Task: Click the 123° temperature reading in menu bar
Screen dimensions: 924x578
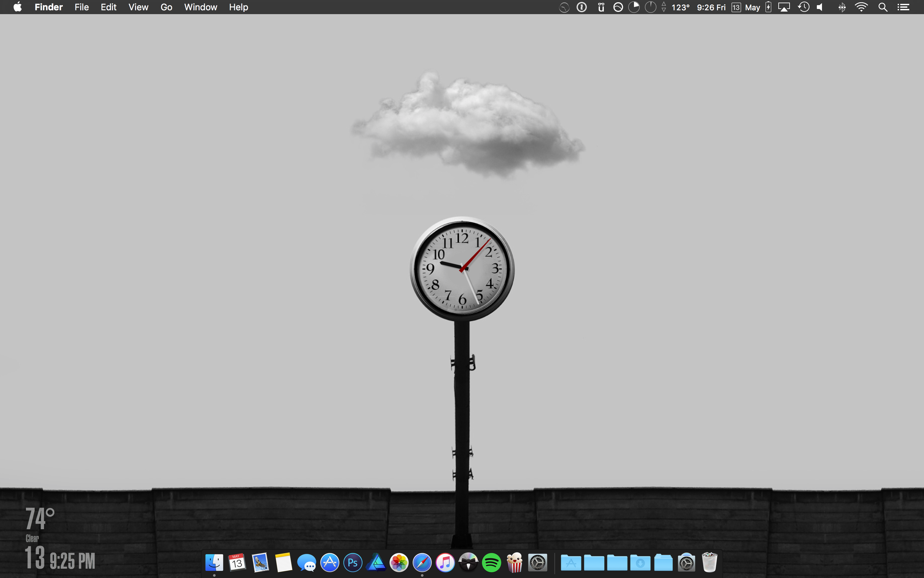Action: pyautogui.click(x=680, y=7)
